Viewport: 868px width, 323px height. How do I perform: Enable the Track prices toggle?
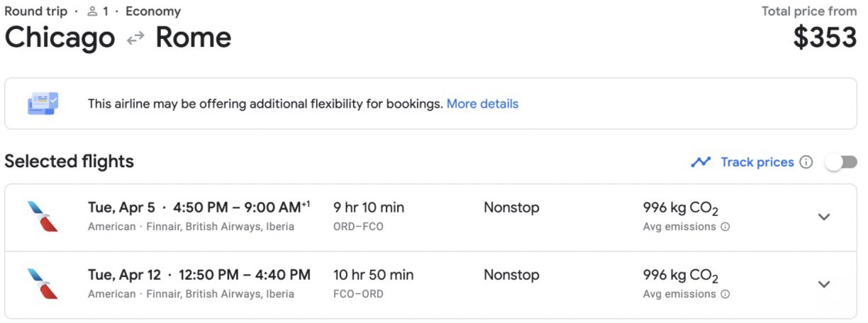pyautogui.click(x=841, y=162)
